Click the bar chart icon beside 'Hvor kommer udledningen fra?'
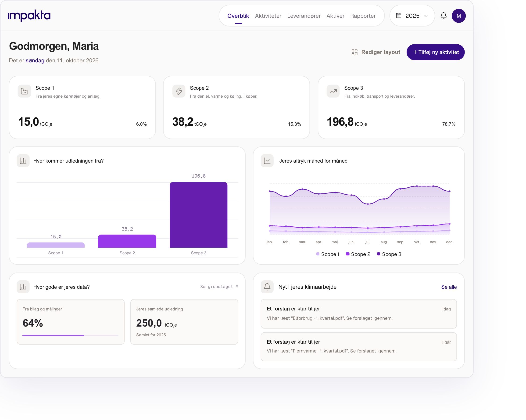The height and width of the screenshot is (420, 526). point(23,161)
